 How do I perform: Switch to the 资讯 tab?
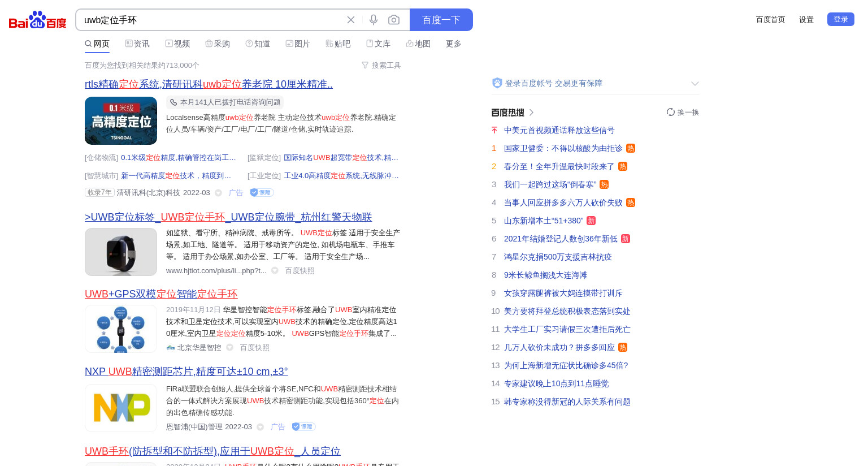click(137, 44)
